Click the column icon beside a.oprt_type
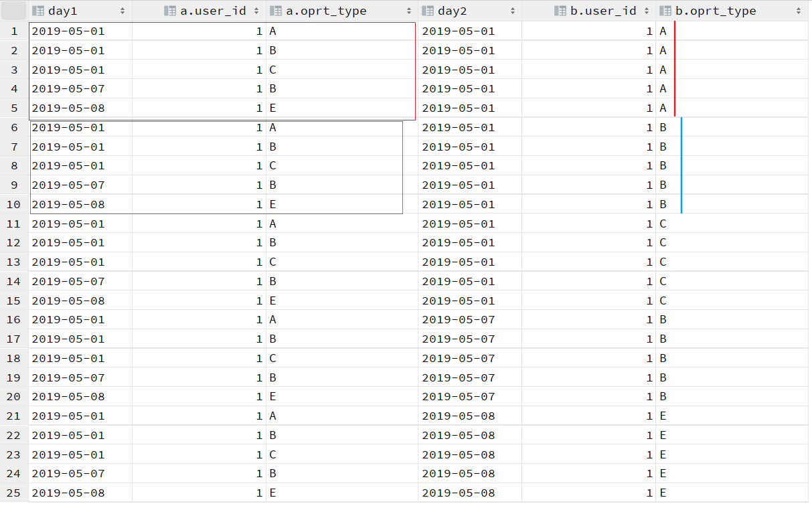Screen dimensions: 812x514 click(x=275, y=11)
